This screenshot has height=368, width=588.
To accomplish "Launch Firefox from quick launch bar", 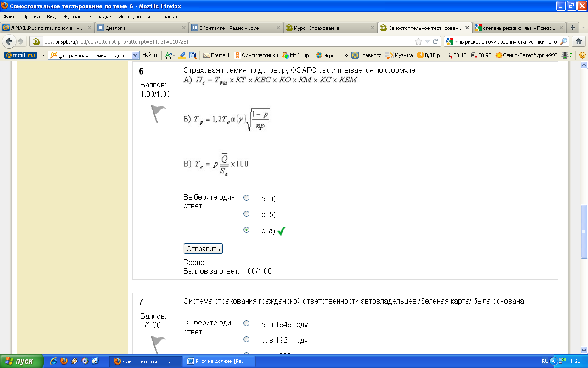I will [63, 361].
